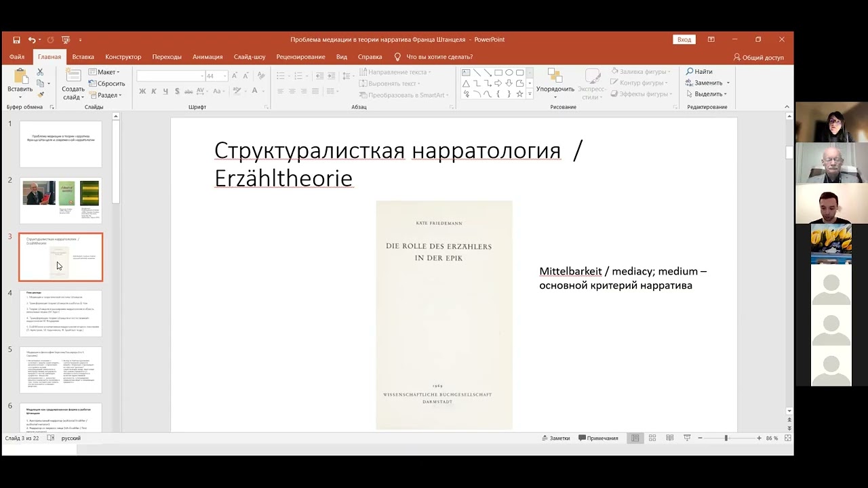Zoom out with the minus button
This screenshot has height=488, width=868.
coord(700,439)
